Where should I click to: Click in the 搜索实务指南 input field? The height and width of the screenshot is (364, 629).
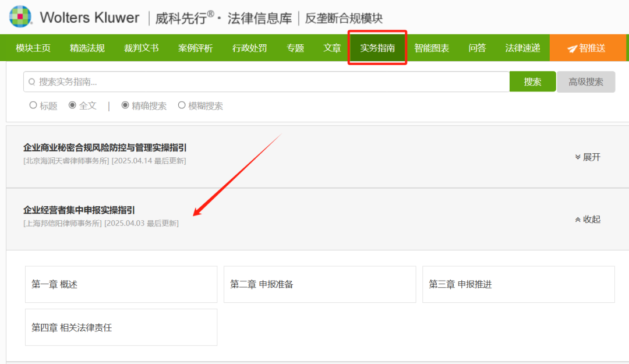coord(268,82)
